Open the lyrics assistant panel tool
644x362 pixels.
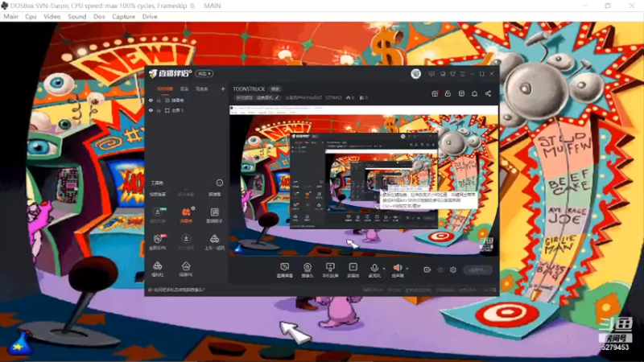pyautogui.click(x=214, y=215)
